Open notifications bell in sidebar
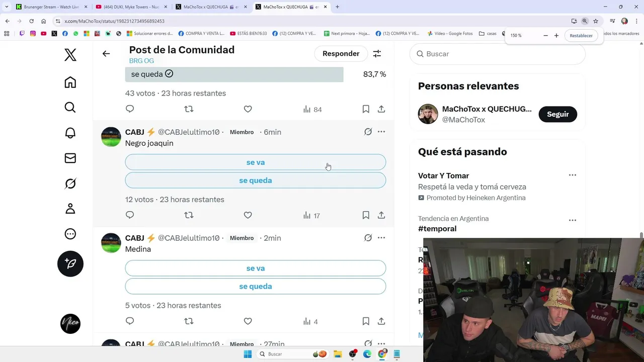Screen dimensions: 644x362 pos(70,133)
